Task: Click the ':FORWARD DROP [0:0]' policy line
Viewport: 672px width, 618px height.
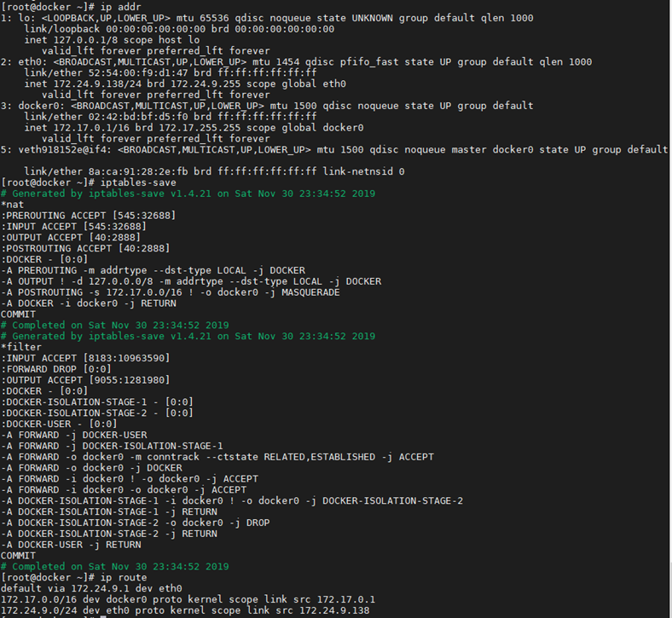Action: point(56,369)
